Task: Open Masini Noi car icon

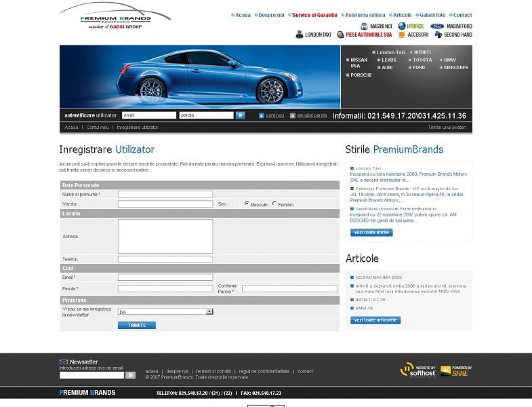Action: [x=364, y=26]
